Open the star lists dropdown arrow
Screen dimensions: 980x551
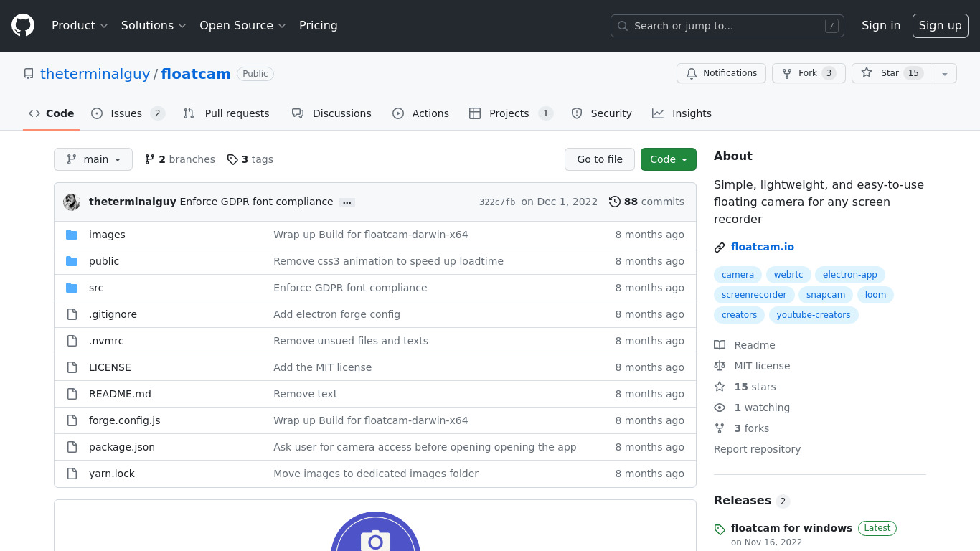945,73
